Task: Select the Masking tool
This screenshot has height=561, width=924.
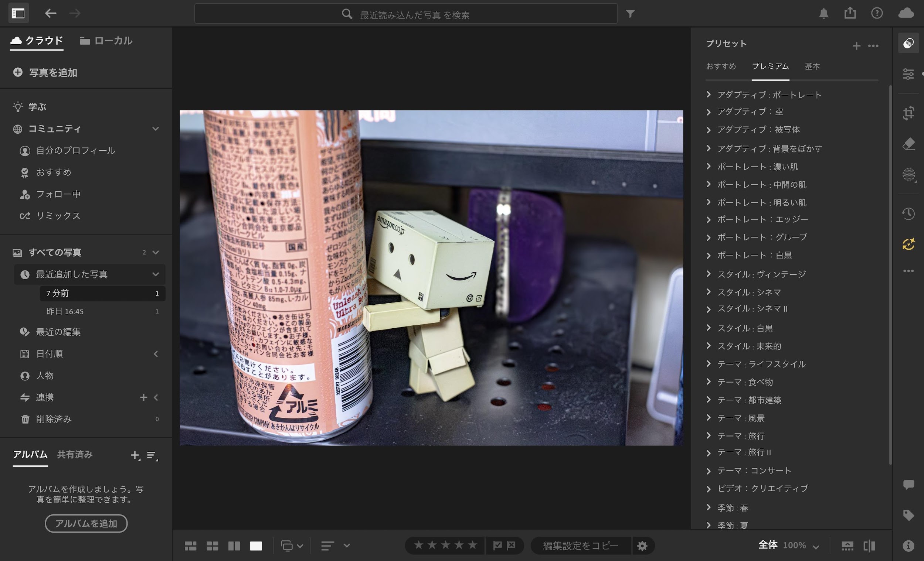Action: [908, 175]
